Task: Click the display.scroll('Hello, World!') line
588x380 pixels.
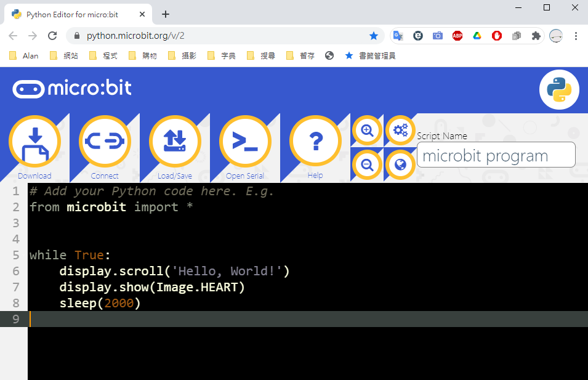Action: click(174, 271)
